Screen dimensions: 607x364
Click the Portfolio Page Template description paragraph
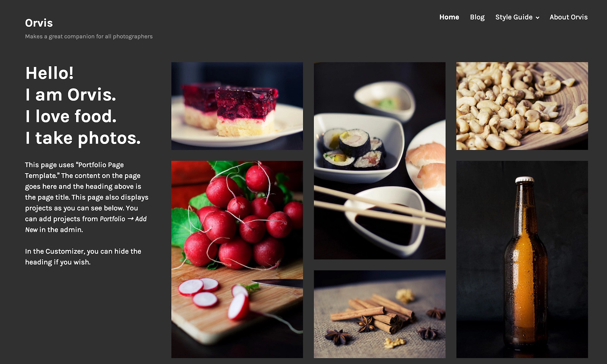pyautogui.click(x=86, y=197)
